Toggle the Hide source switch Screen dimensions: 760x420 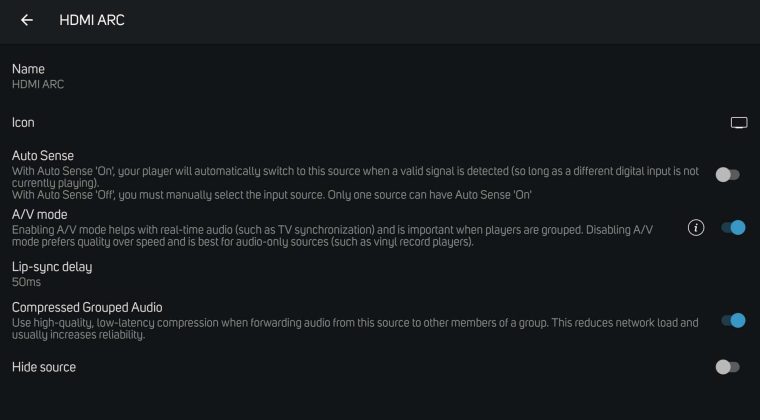click(x=728, y=367)
